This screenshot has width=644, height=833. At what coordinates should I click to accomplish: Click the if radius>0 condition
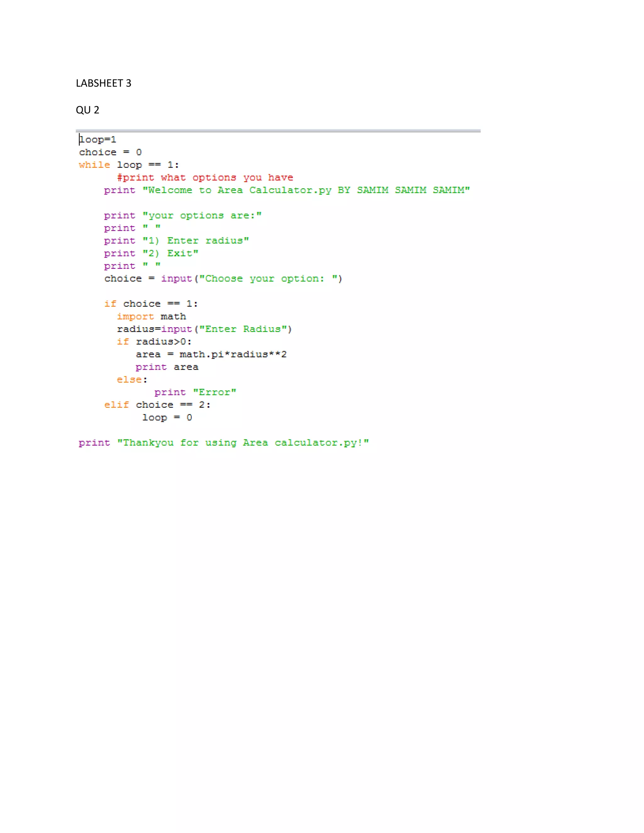pos(154,341)
